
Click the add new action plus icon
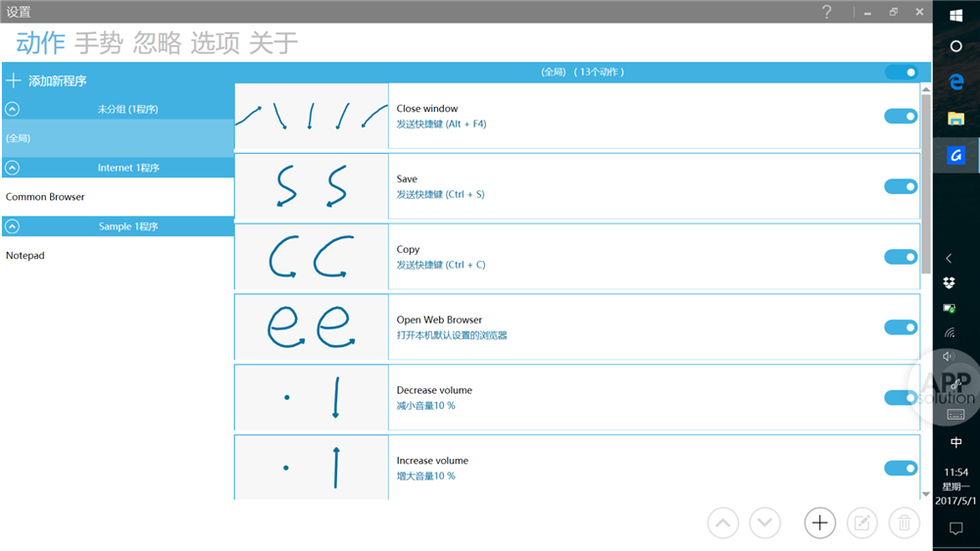coord(819,524)
